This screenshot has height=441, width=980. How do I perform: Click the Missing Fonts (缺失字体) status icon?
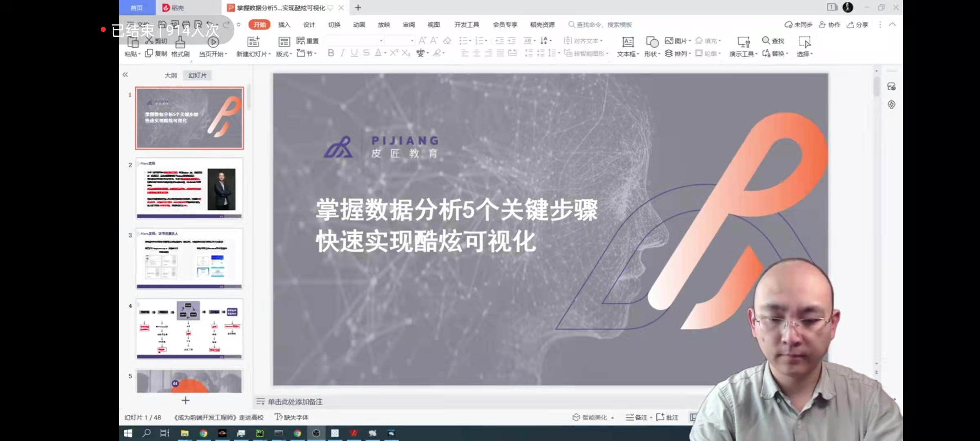point(278,417)
